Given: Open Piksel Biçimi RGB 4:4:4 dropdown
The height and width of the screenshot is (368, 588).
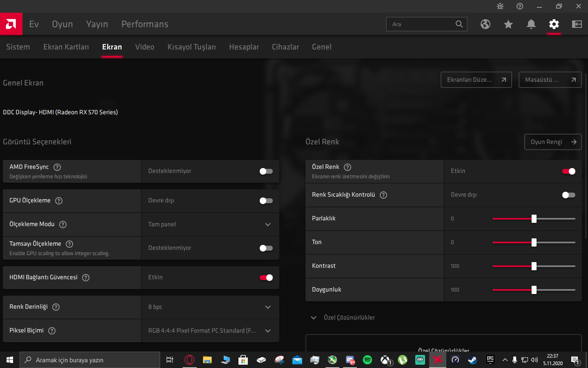Looking at the screenshot, I should click(x=210, y=331).
